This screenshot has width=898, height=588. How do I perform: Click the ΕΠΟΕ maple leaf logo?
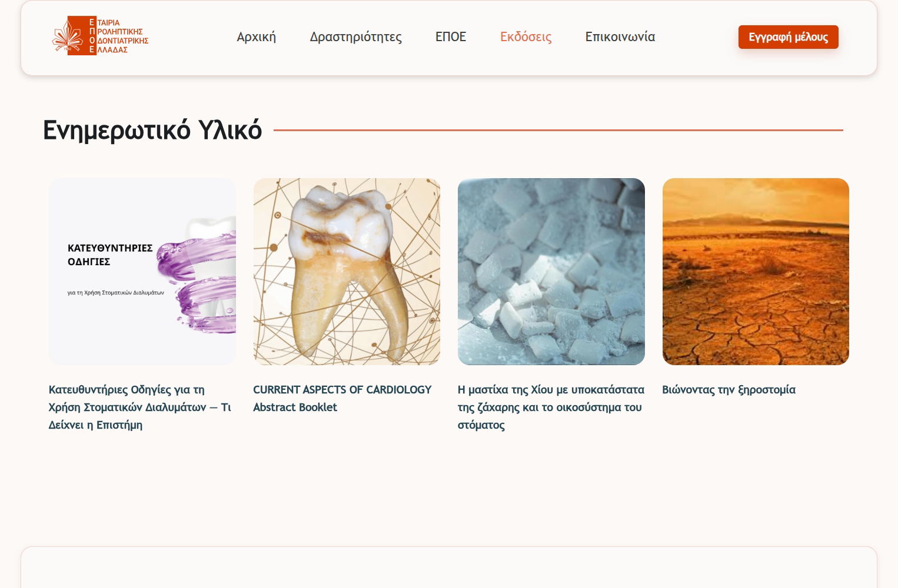pyautogui.click(x=70, y=36)
